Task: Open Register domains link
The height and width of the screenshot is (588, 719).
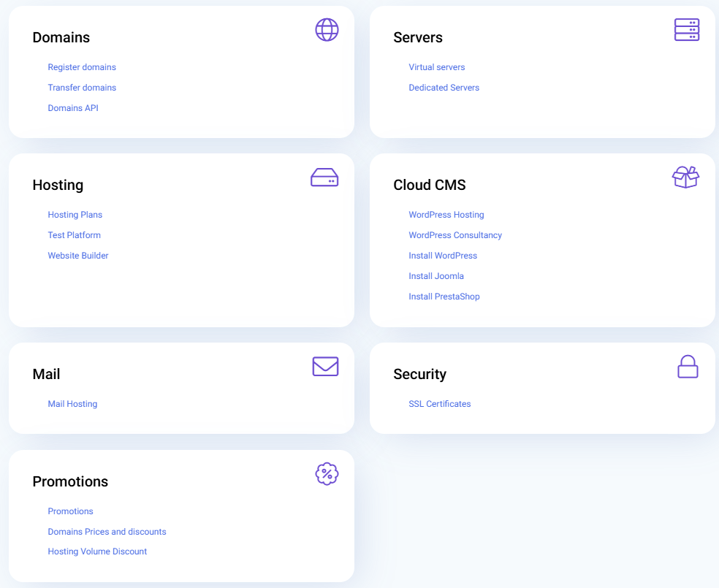Action: coord(82,67)
